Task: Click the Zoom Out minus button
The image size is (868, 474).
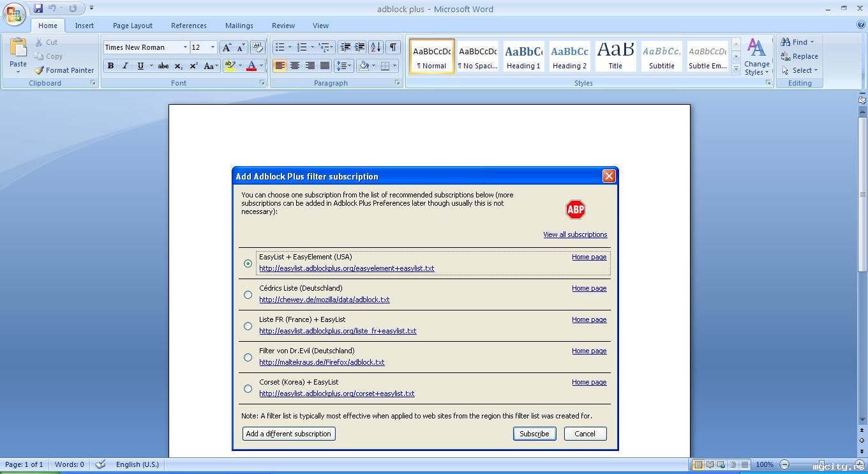Action: (784, 464)
